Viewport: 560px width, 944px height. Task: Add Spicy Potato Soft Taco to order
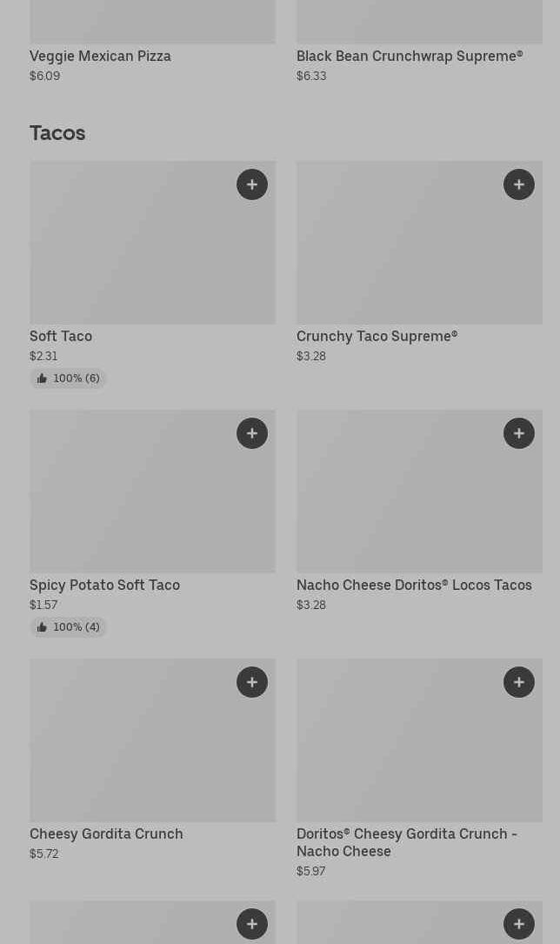pyautogui.click(x=252, y=433)
